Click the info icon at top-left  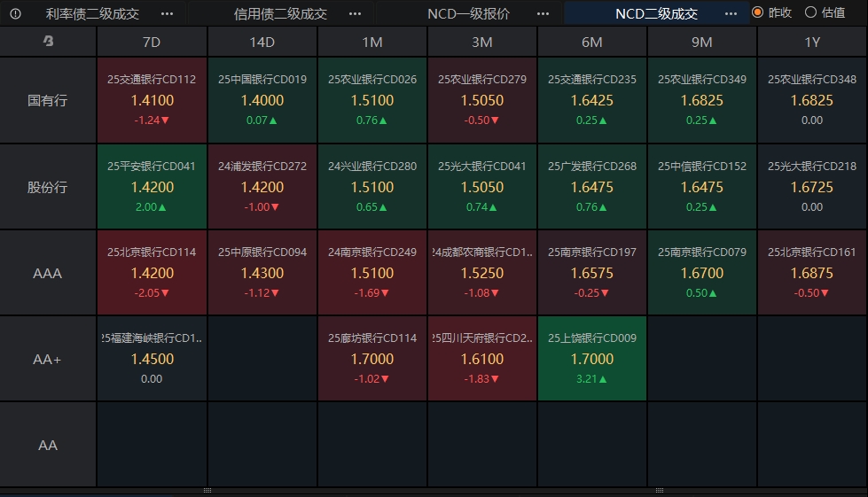pyautogui.click(x=15, y=14)
